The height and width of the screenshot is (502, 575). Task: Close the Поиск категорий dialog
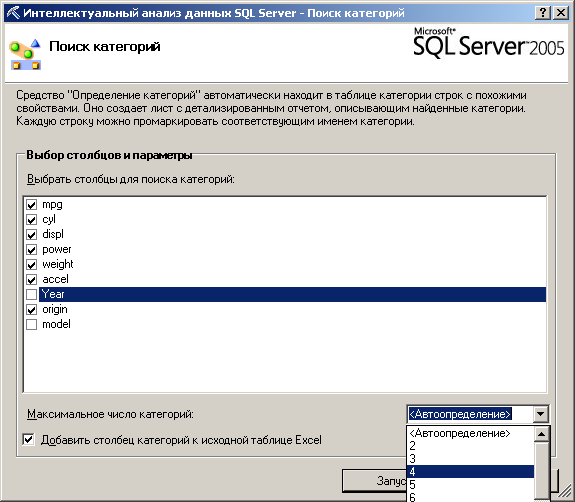(561, 13)
